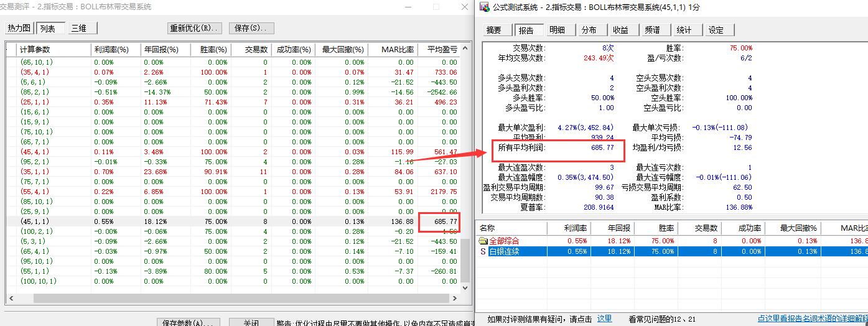Click the horizontal scrollbar thumb in optimizer list
The height and width of the screenshot is (326, 868).
233,299
